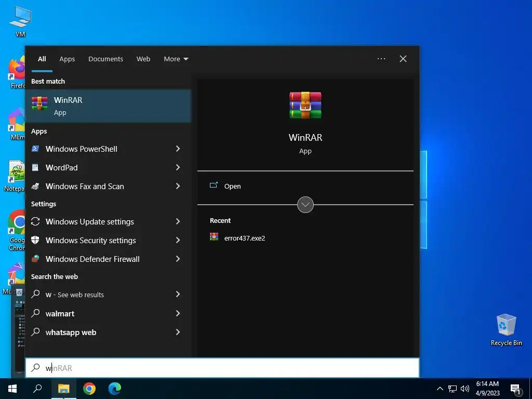Launch Microsoft Edge from taskbar
The height and width of the screenshot is (399, 532).
[115, 389]
